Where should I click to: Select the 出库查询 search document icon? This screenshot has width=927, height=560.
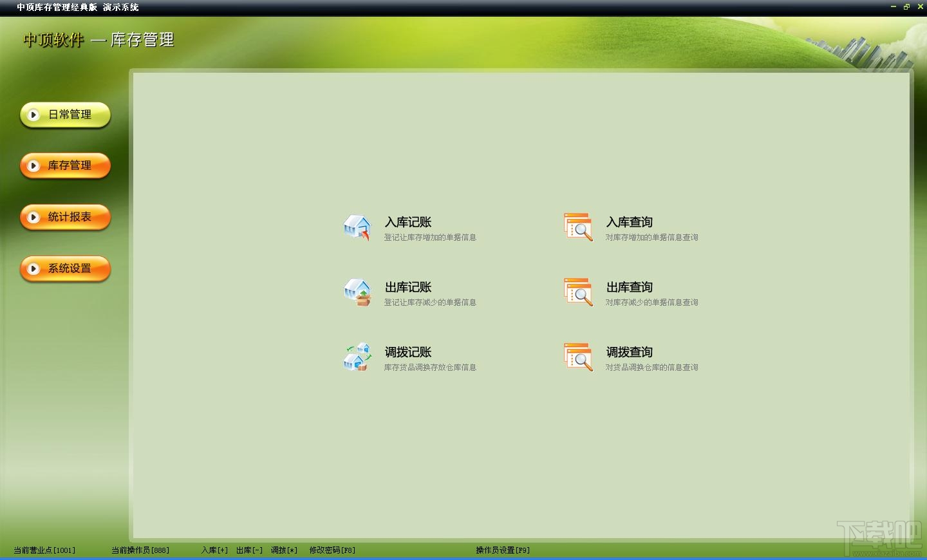click(577, 293)
